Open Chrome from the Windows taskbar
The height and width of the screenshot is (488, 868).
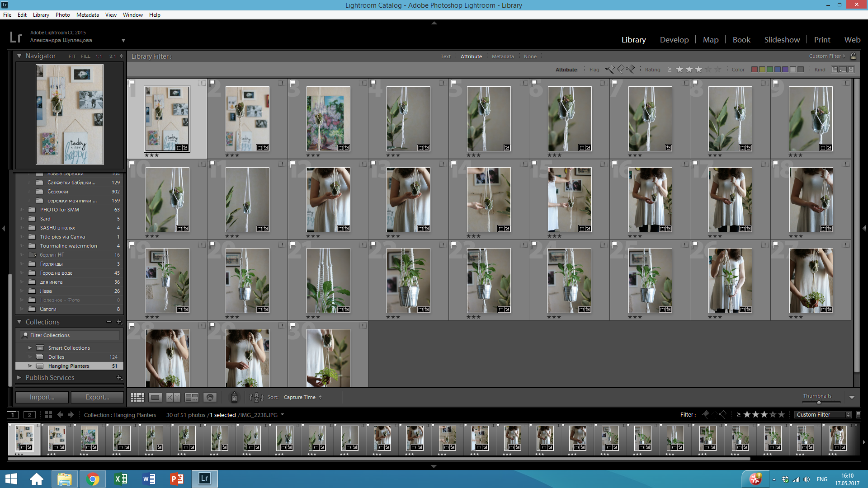(x=93, y=479)
